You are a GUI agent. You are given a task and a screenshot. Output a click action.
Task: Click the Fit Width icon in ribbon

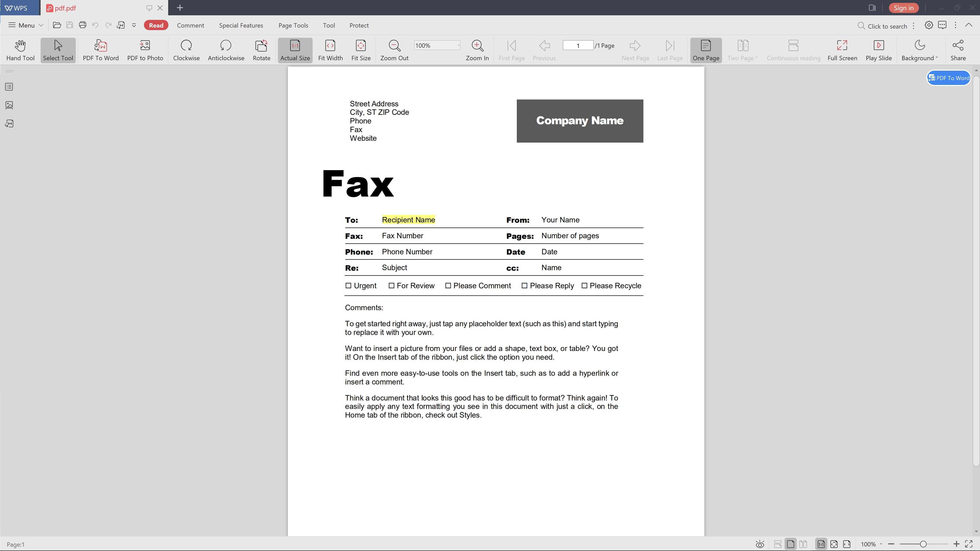[330, 50]
